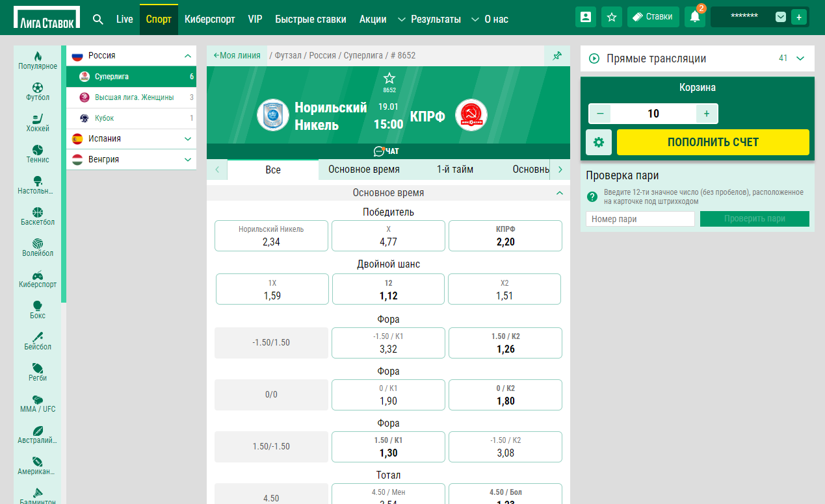Viewport: 825px width, 504px height.
Task: Open the Спорт menu item
Action: [159, 19]
